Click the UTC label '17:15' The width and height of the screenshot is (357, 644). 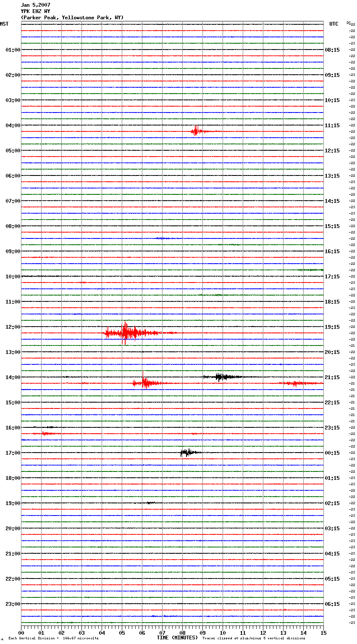pyautogui.click(x=332, y=277)
